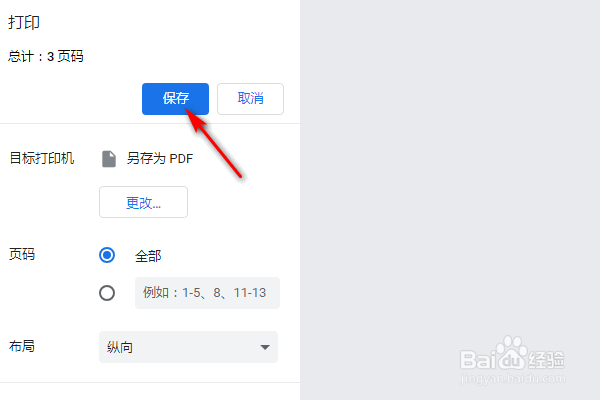
Task: Expand the layout dropdown arrow
Action: [265, 347]
